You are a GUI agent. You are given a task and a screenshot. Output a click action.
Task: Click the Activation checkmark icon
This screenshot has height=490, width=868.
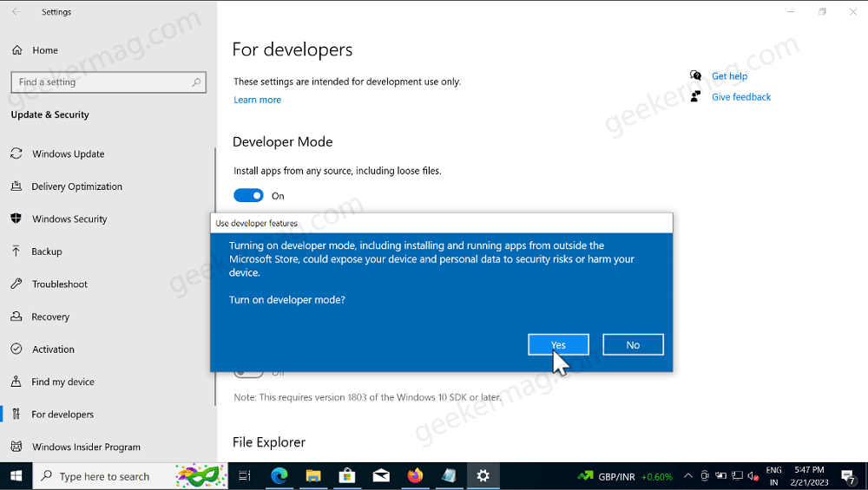coord(16,349)
